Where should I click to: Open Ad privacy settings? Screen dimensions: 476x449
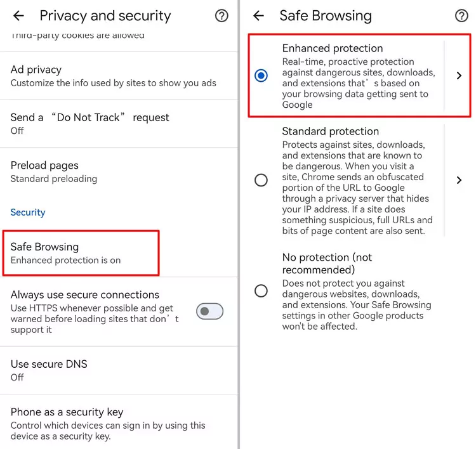click(x=114, y=76)
